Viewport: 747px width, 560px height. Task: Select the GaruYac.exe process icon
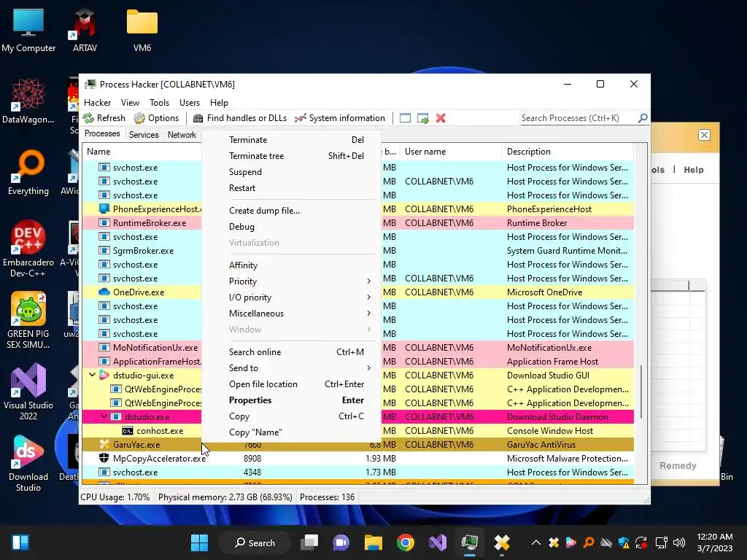pos(104,444)
